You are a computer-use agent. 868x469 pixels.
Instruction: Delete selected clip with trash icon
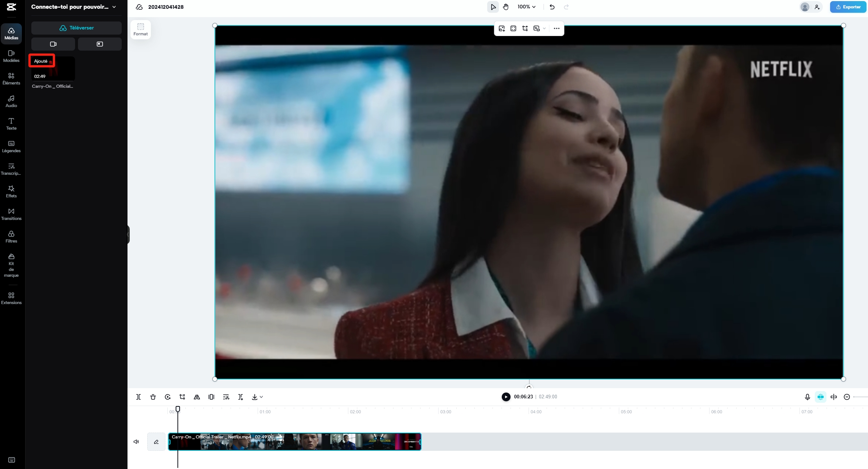coord(153,397)
